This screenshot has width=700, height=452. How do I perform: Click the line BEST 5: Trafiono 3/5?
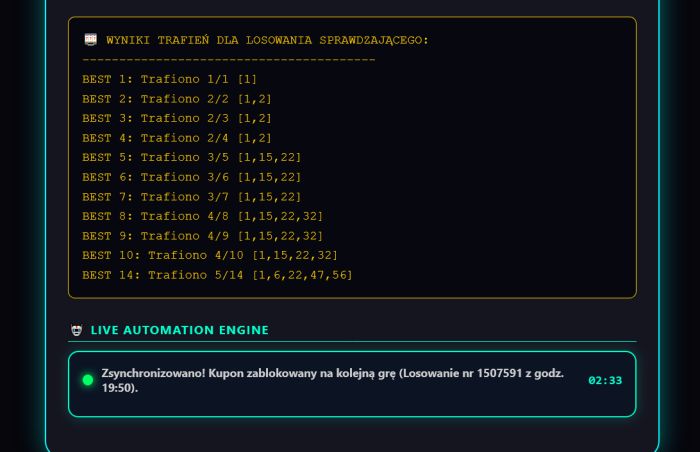click(192, 158)
